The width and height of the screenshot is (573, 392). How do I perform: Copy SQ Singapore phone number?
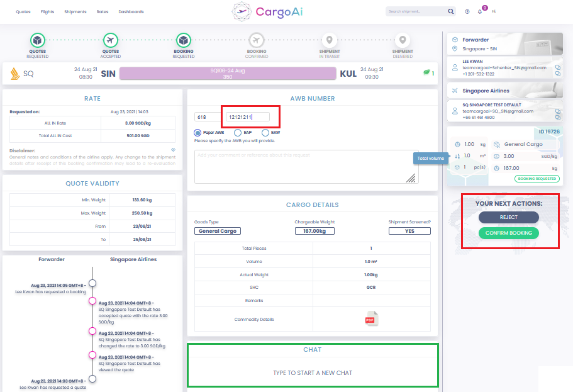[558, 118]
